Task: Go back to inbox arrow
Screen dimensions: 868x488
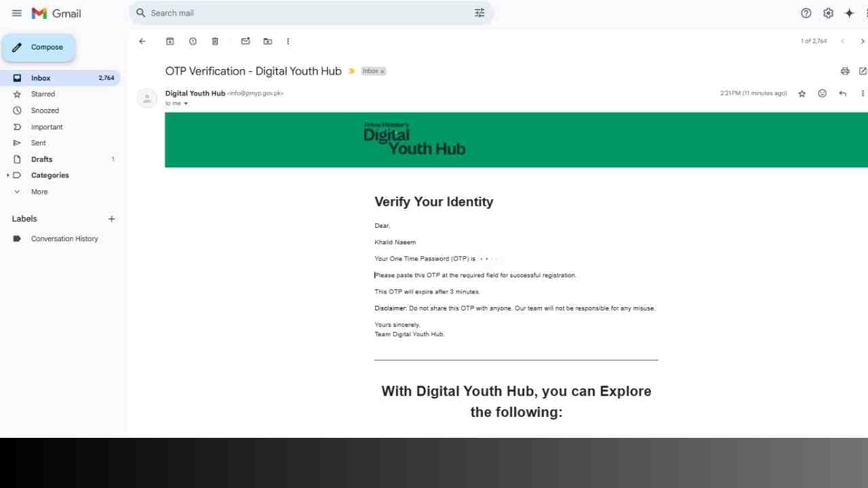Action: point(142,41)
